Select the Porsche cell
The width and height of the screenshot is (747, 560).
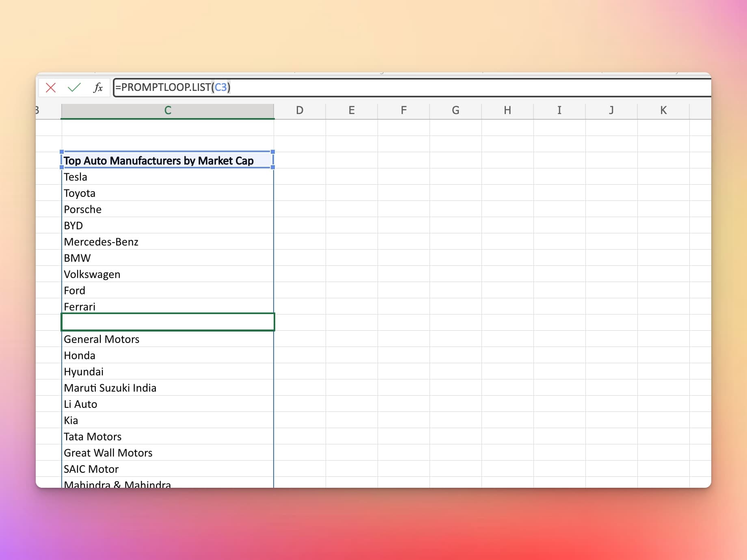point(167,209)
